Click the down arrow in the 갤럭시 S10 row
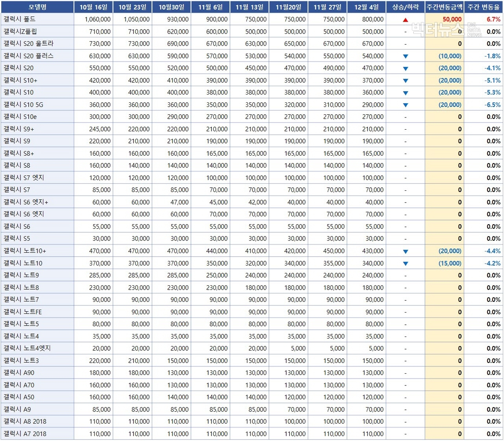 pos(406,93)
